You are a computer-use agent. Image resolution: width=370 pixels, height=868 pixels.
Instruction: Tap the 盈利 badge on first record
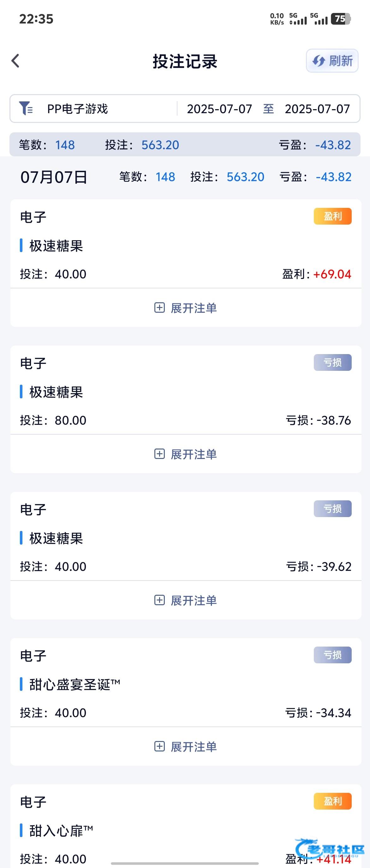pos(332,216)
